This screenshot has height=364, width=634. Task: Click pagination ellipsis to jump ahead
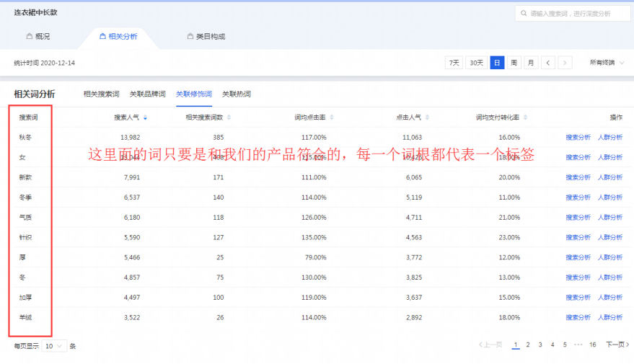click(578, 345)
